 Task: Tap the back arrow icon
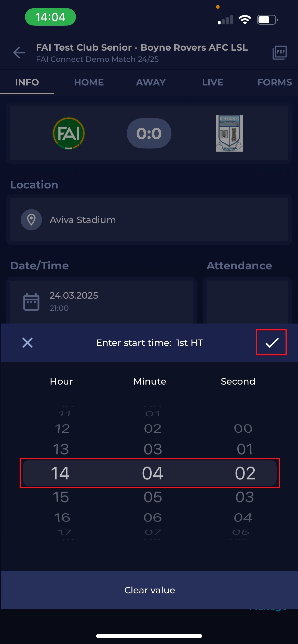pos(19,53)
